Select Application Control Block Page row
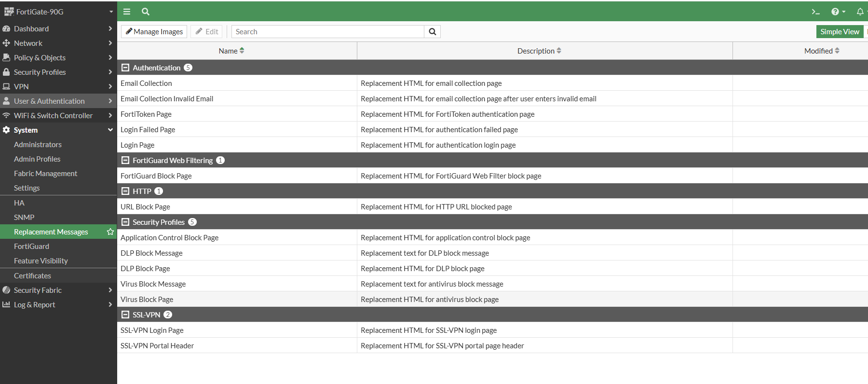This screenshot has width=868, height=384. pos(492,237)
